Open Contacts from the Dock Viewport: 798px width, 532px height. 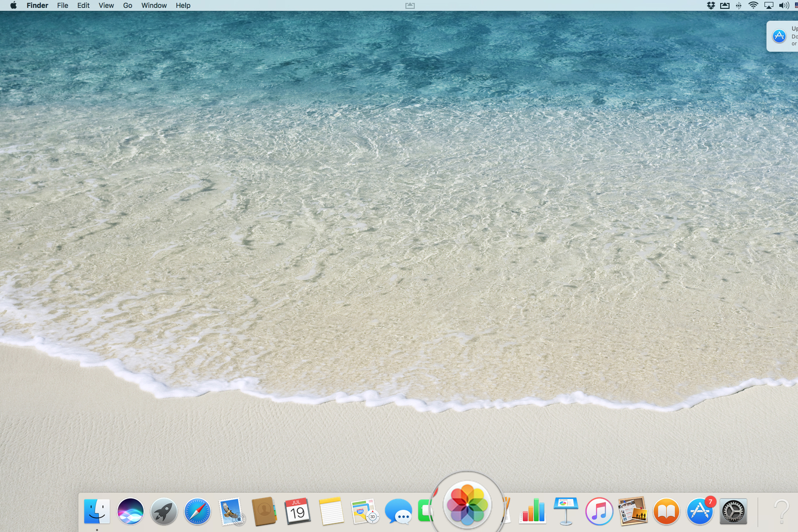coord(265,511)
